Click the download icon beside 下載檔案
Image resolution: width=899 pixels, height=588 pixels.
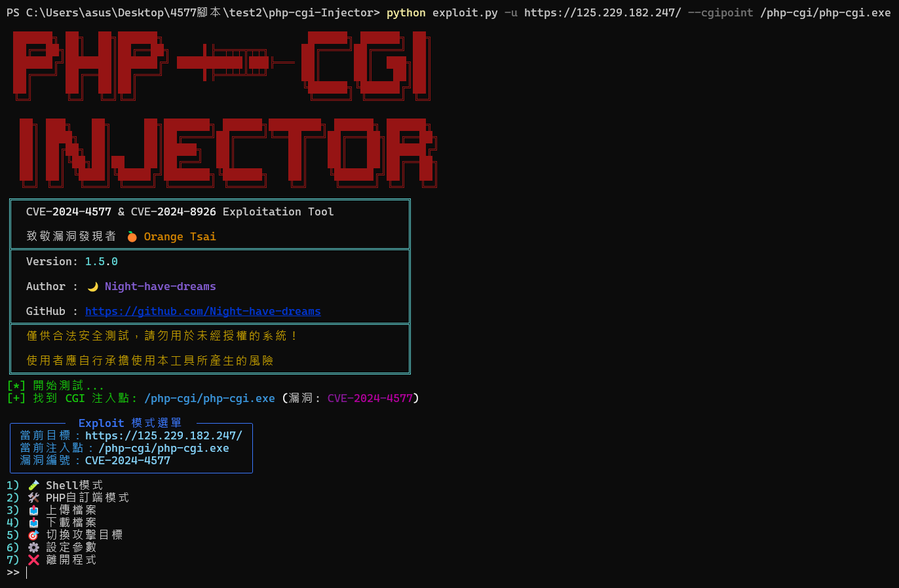(x=33, y=523)
